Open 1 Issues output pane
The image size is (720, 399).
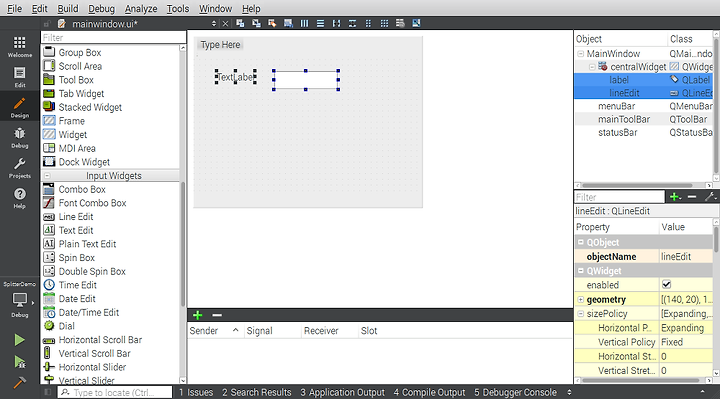[x=196, y=392]
